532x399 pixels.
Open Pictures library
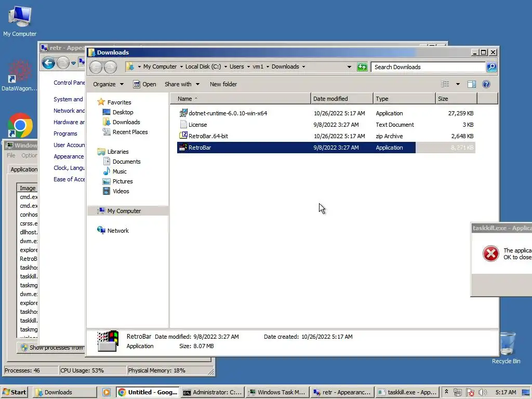coord(117,181)
